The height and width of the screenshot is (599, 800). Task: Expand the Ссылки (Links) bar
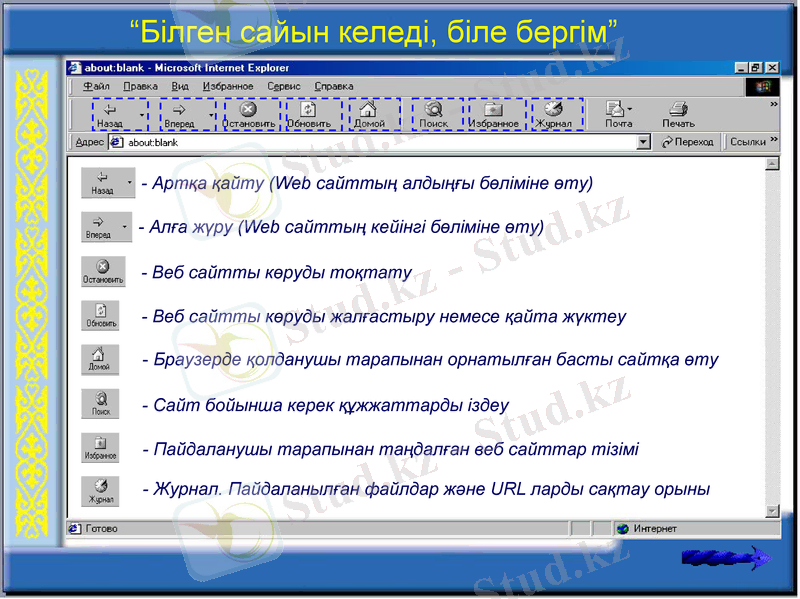tap(752, 141)
